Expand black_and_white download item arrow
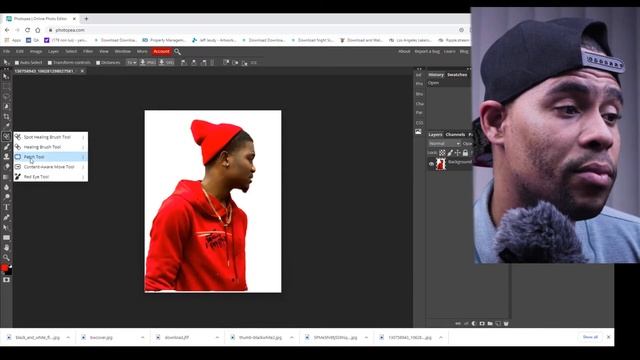 (68, 338)
